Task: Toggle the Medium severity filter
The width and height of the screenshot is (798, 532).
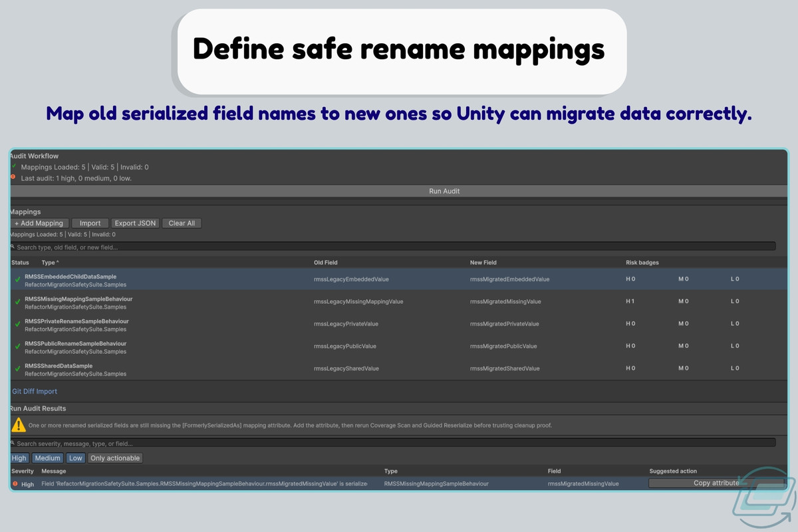Action: click(48, 458)
